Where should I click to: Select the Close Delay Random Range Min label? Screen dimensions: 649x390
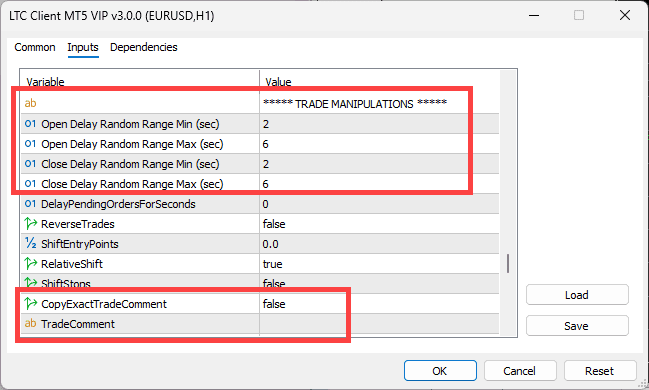[130, 164]
